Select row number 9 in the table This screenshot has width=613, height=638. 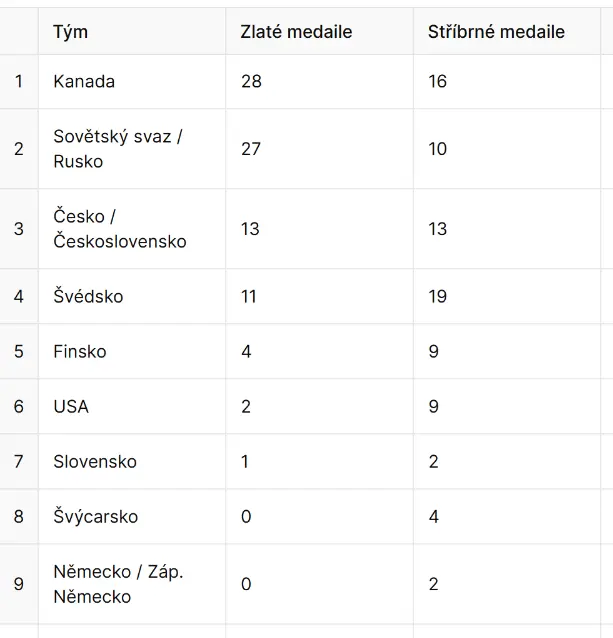19,584
